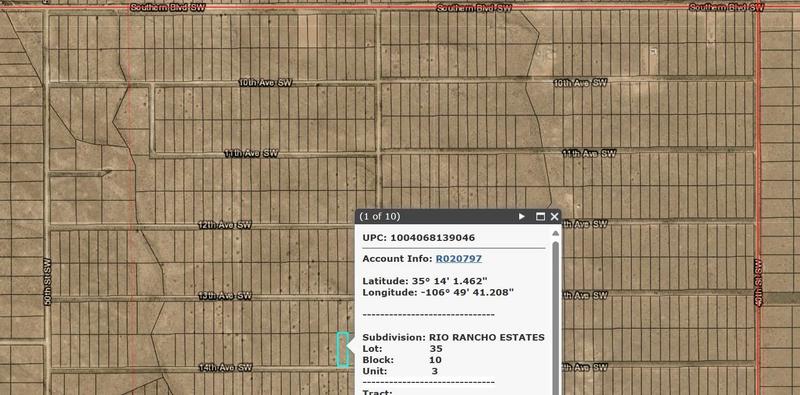Click the "Block: 10" row
This screenshot has width=800, height=395.
coord(402,360)
